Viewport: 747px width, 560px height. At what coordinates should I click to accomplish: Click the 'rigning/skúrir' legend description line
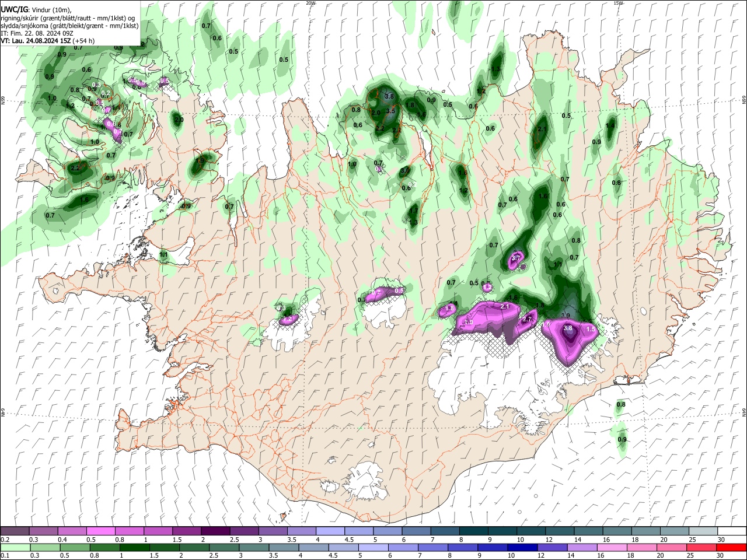68,18
